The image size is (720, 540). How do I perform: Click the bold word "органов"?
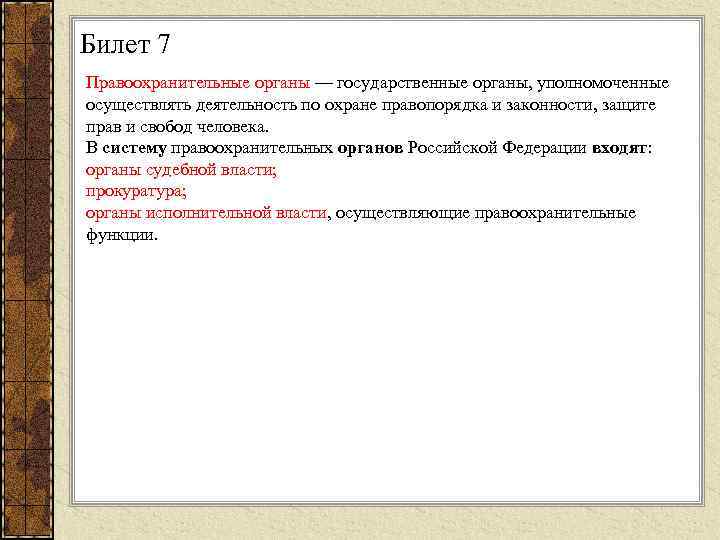(x=370, y=149)
